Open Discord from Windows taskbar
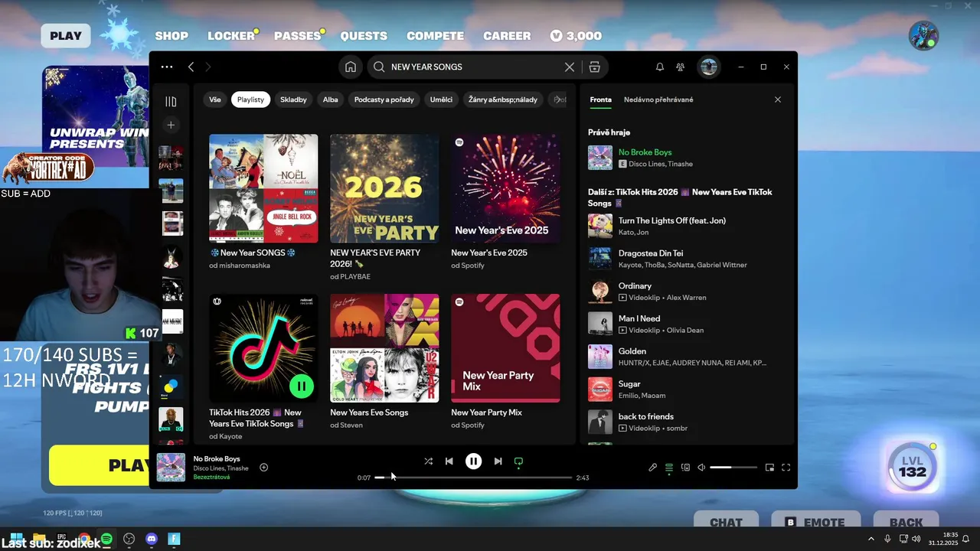Screen dimensions: 980x551 152,539
